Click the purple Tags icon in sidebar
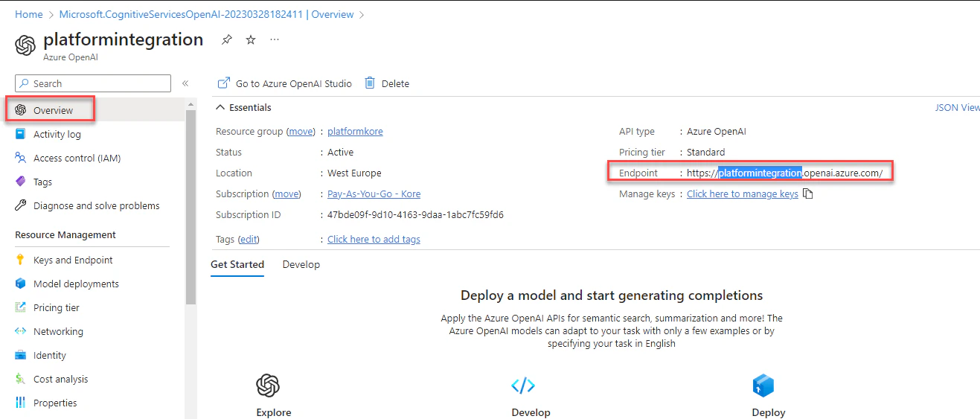This screenshot has height=419, width=980. (x=21, y=182)
